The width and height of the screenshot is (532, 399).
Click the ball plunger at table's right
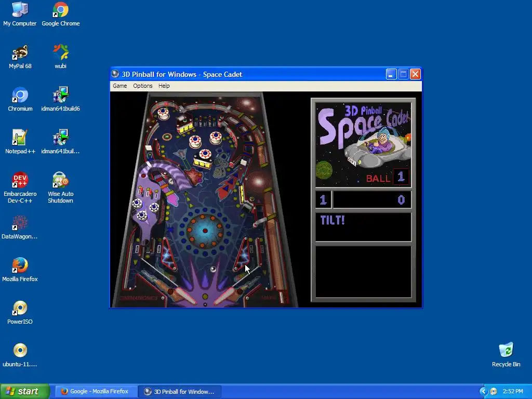tap(281, 297)
